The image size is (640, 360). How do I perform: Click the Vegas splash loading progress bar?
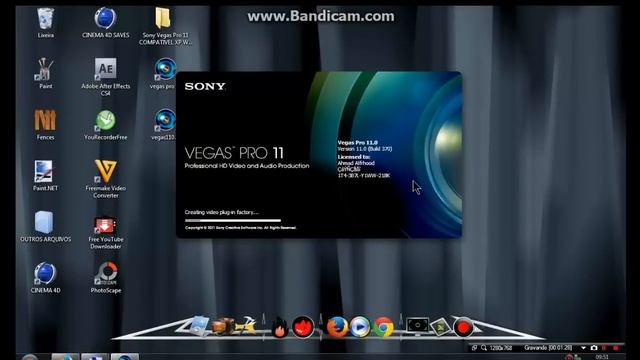(x=233, y=220)
